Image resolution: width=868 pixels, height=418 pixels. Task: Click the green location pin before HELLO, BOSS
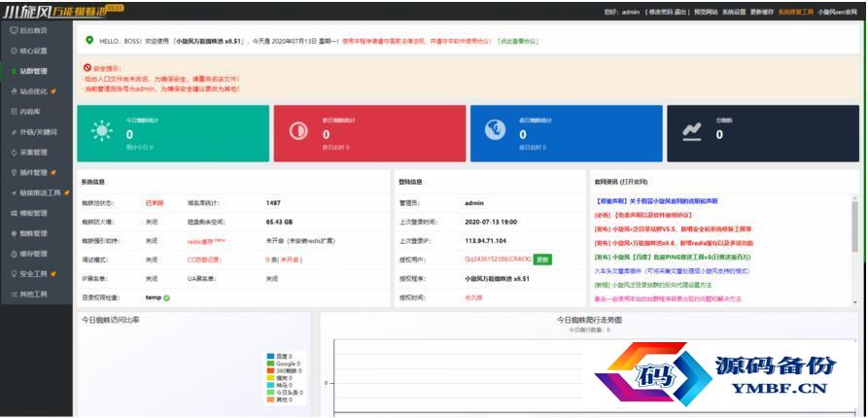click(89, 41)
